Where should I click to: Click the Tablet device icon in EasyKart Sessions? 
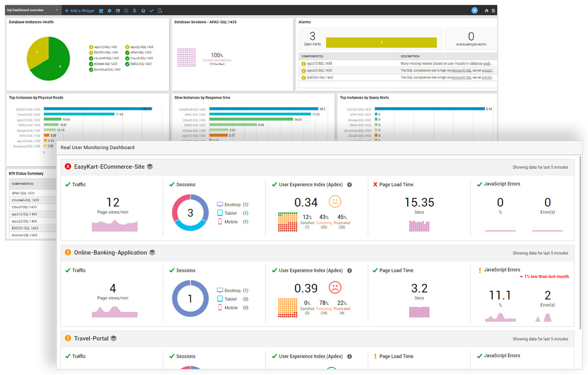pos(220,213)
